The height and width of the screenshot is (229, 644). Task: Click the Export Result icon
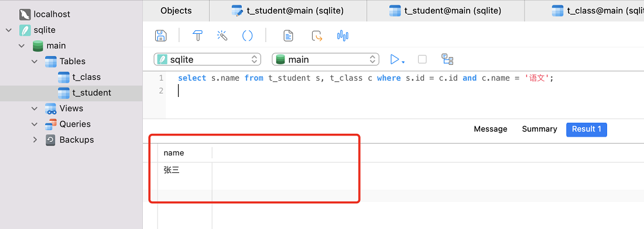click(x=317, y=36)
